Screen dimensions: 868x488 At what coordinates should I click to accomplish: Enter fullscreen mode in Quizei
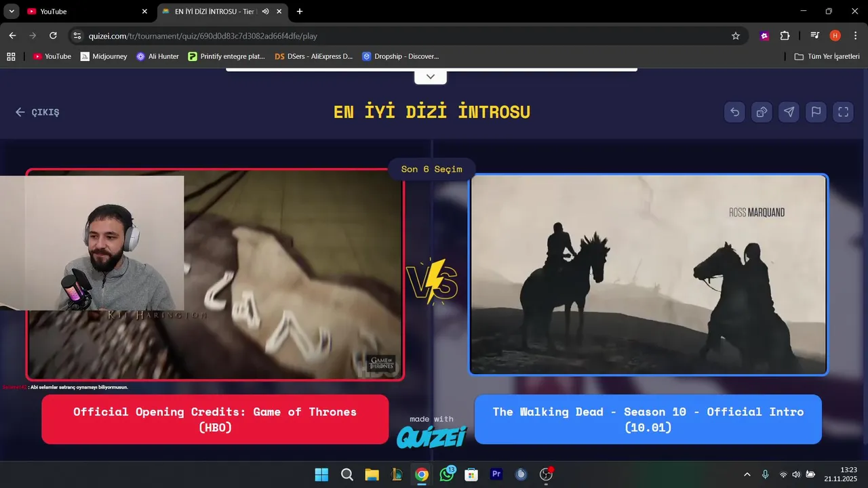tap(843, 113)
